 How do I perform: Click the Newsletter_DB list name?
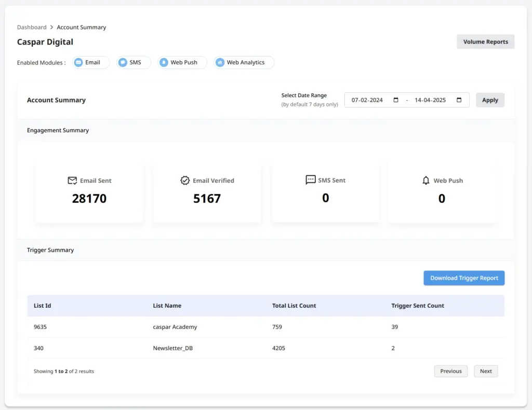click(172, 348)
